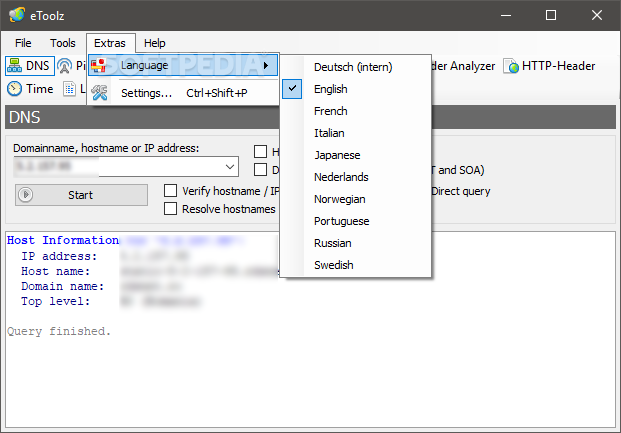
Task: Click the 'Top level:' result label
Action: [55, 301]
